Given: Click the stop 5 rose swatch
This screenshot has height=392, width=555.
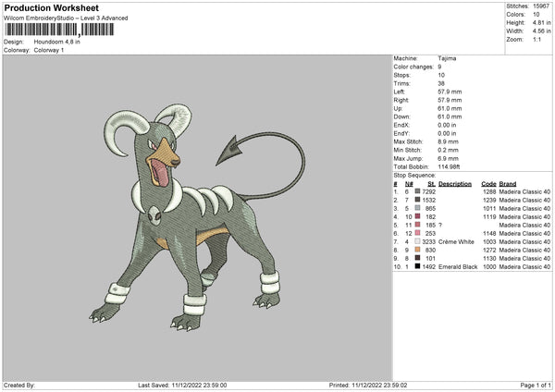Looking at the screenshot, I should point(418,225).
